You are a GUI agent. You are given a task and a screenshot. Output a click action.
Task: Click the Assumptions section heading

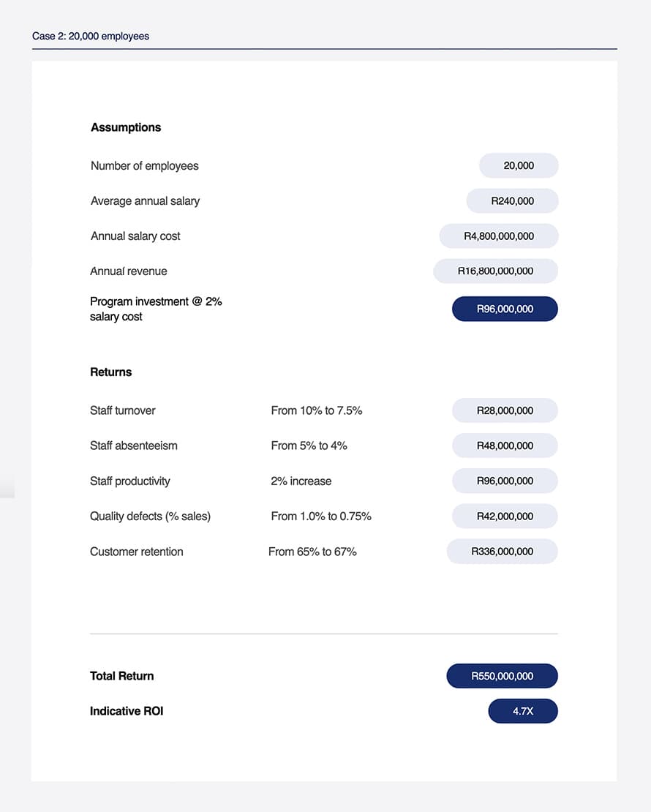[x=126, y=127]
